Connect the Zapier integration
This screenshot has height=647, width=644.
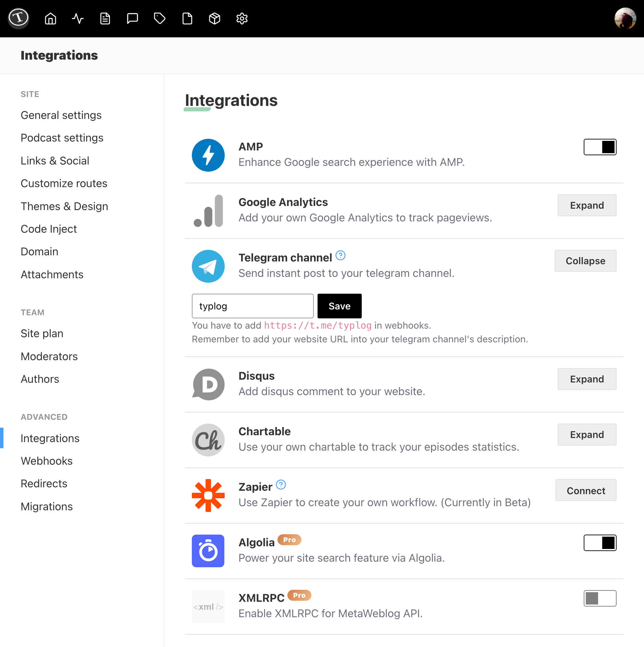586,490
